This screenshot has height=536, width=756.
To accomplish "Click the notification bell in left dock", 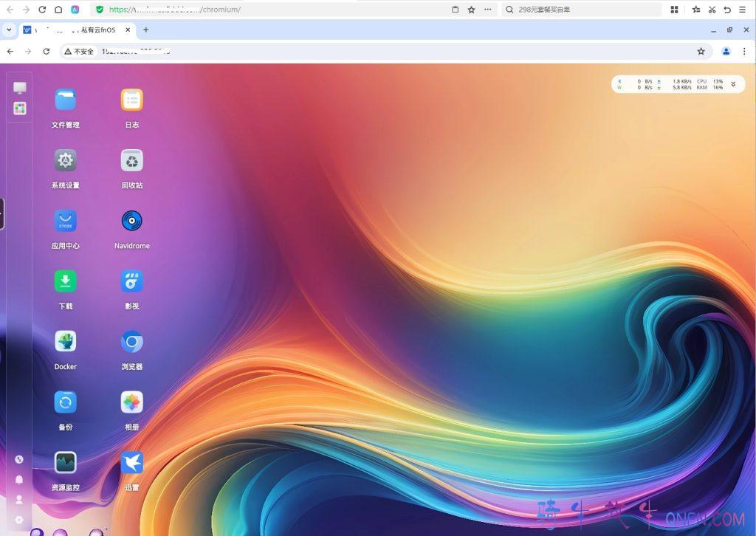I will click(19, 479).
